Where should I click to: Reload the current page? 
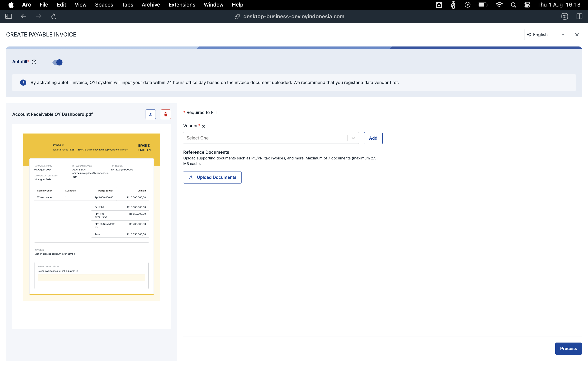54,16
